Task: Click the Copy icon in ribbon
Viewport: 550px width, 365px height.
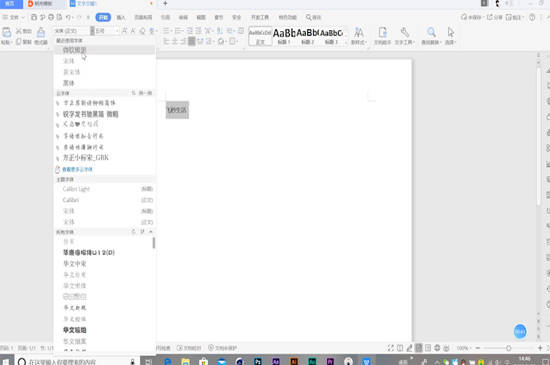Action: 19,42
